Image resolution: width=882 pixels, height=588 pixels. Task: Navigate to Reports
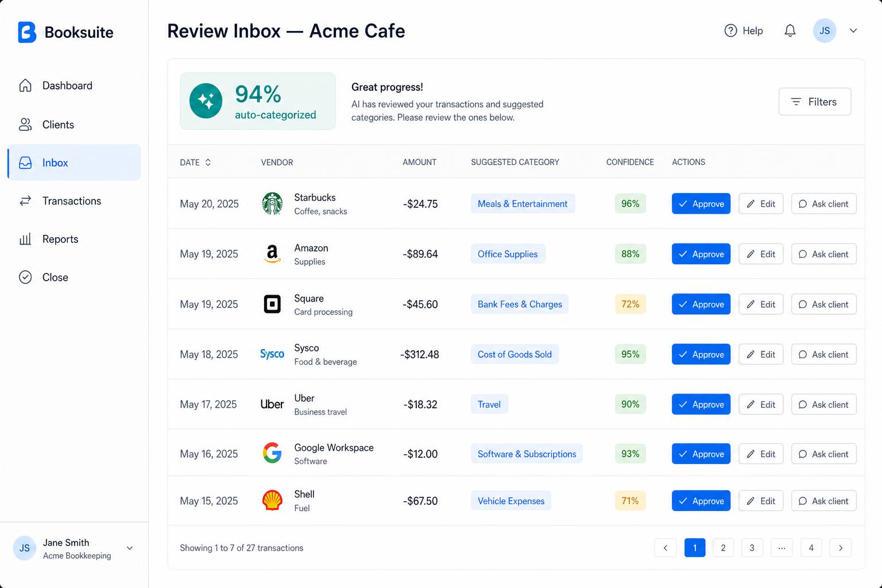pyautogui.click(x=74, y=239)
